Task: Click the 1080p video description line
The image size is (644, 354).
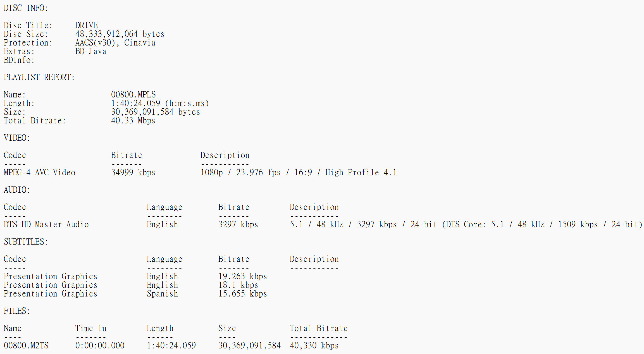Action: click(x=298, y=173)
